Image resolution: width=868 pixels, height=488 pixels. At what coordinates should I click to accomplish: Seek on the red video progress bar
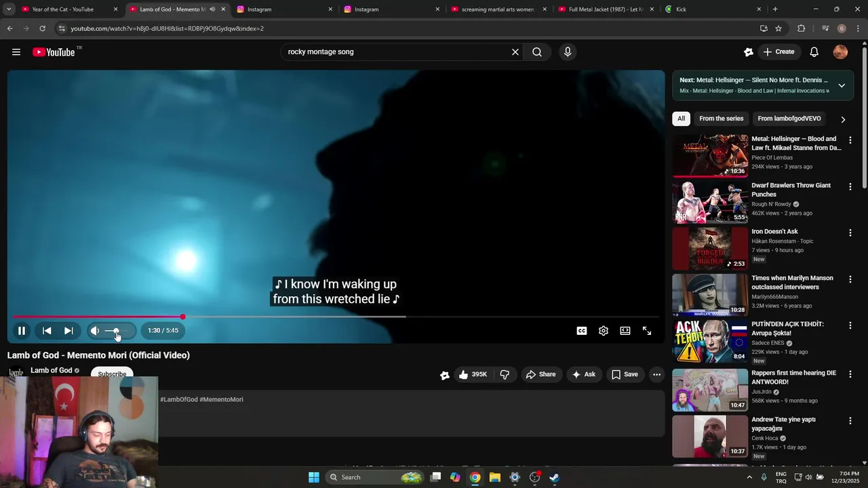pos(336,317)
